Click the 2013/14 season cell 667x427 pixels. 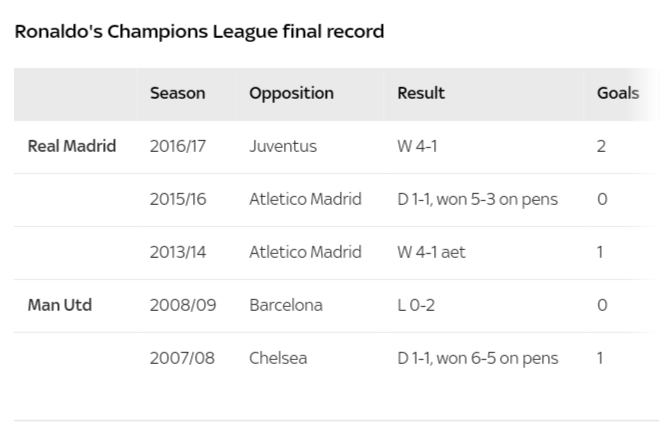tap(178, 252)
